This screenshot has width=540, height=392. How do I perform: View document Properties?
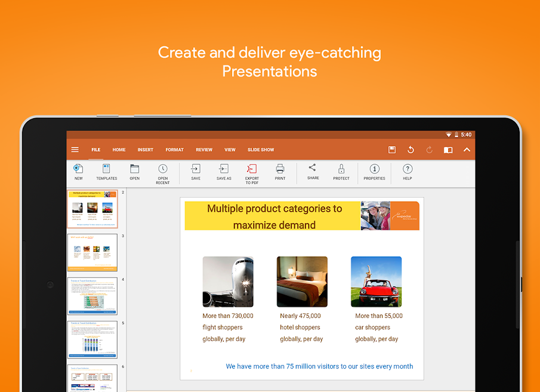tap(374, 169)
